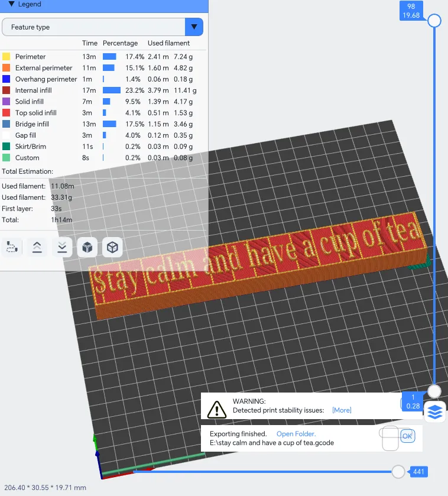Click the 33.31g used filament value
Image resolution: width=448 pixels, height=496 pixels.
(x=61, y=197)
